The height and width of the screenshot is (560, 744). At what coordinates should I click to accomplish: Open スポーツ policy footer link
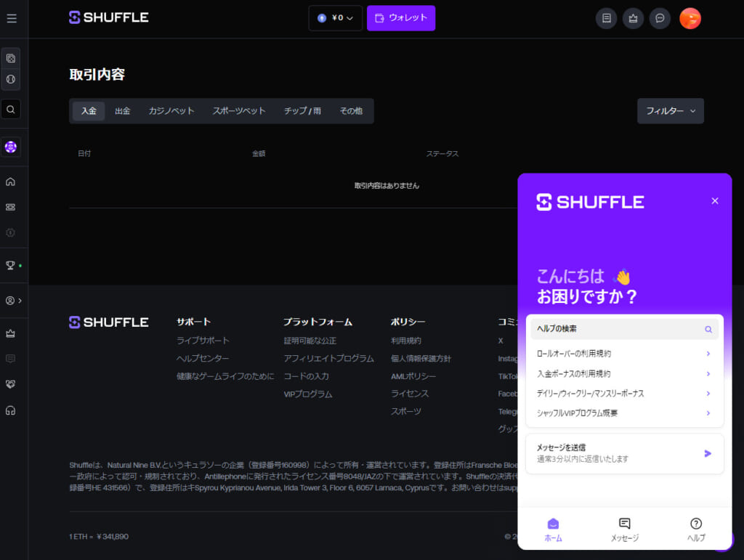(x=405, y=412)
